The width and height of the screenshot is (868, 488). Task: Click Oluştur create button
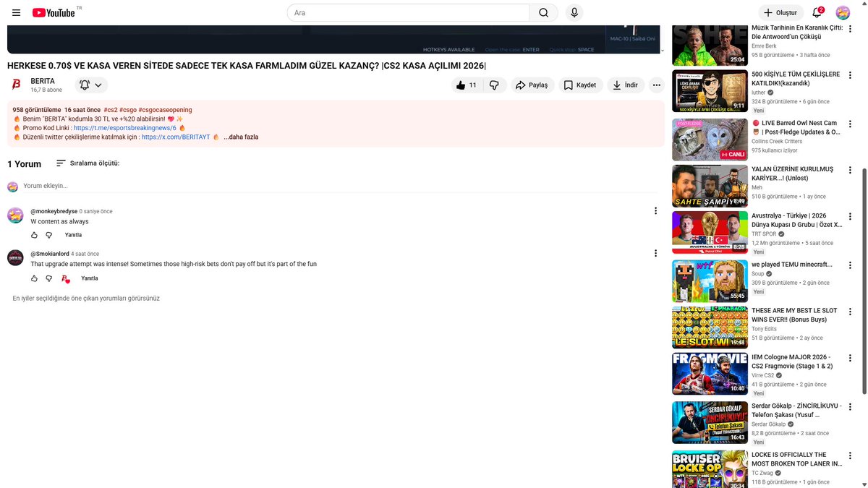(x=780, y=12)
